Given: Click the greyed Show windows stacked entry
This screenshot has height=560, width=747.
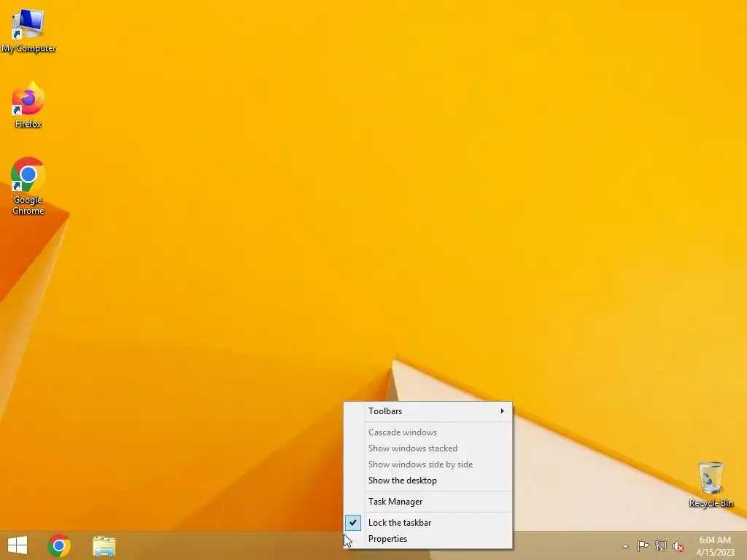Looking at the screenshot, I should pos(428,448).
